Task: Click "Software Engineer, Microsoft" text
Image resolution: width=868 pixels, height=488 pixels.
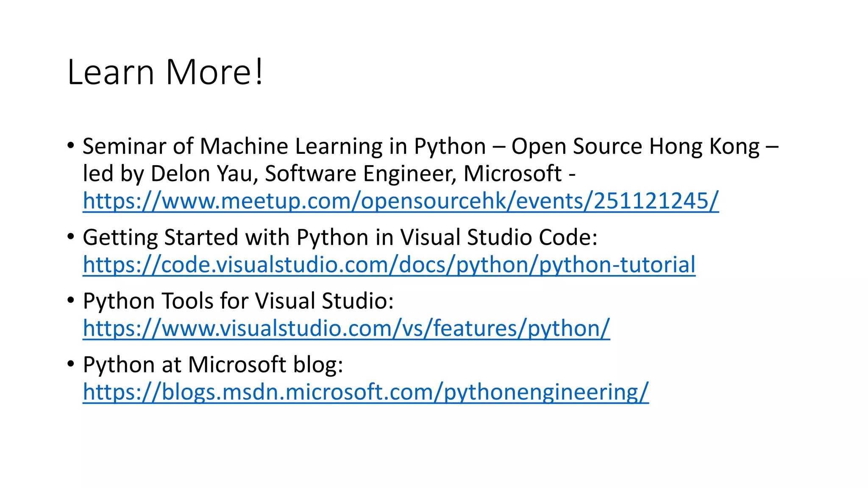Action: point(413,174)
